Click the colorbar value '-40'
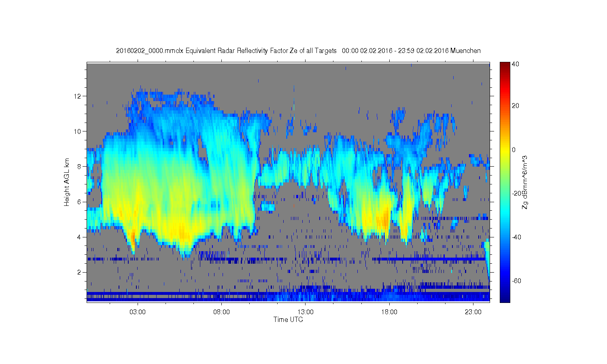 point(517,237)
